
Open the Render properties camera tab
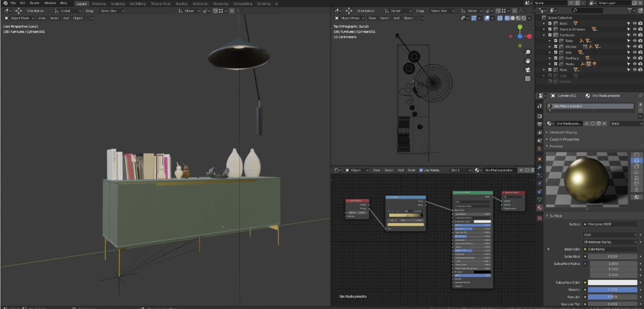coord(540,116)
